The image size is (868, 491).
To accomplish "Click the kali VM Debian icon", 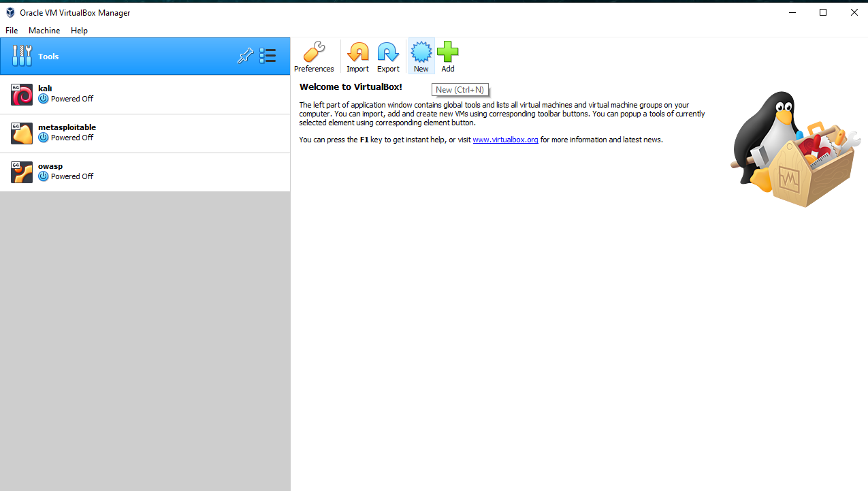I will (x=22, y=95).
